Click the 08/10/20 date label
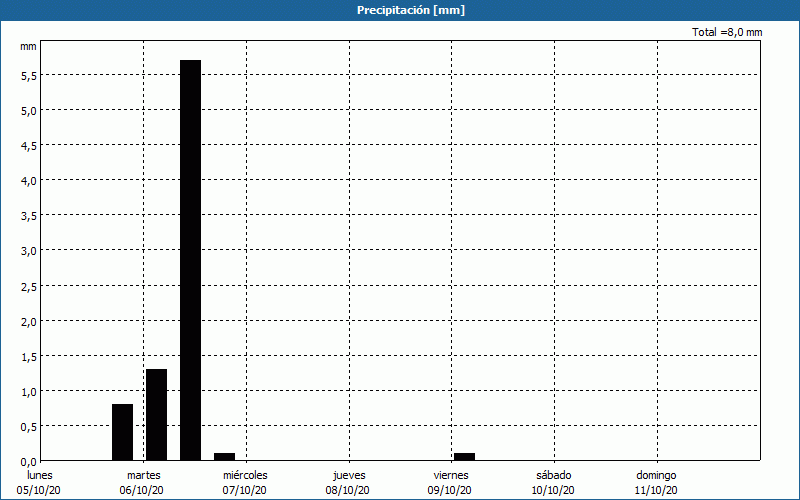The height and width of the screenshot is (500, 800). click(347, 490)
